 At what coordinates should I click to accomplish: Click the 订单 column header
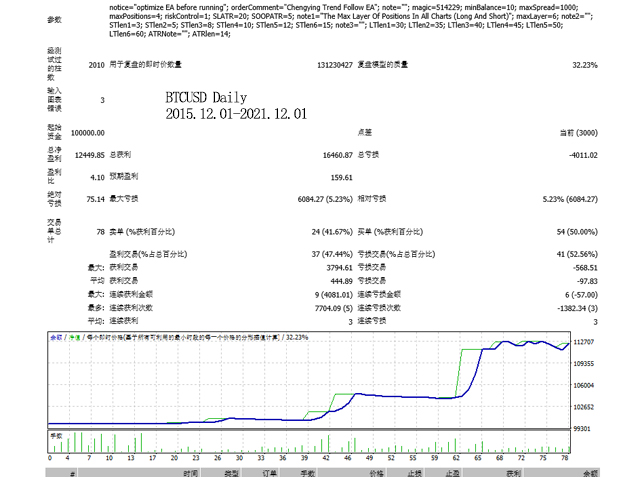(x=269, y=473)
